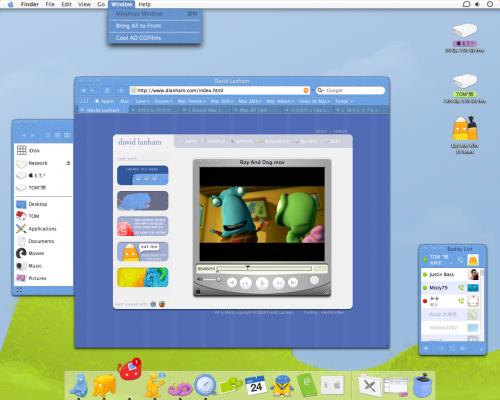Image resolution: width=500 pixels, height=400 pixels.
Task: Click the URL address field in Safari
Action: (x=220, y=90)
